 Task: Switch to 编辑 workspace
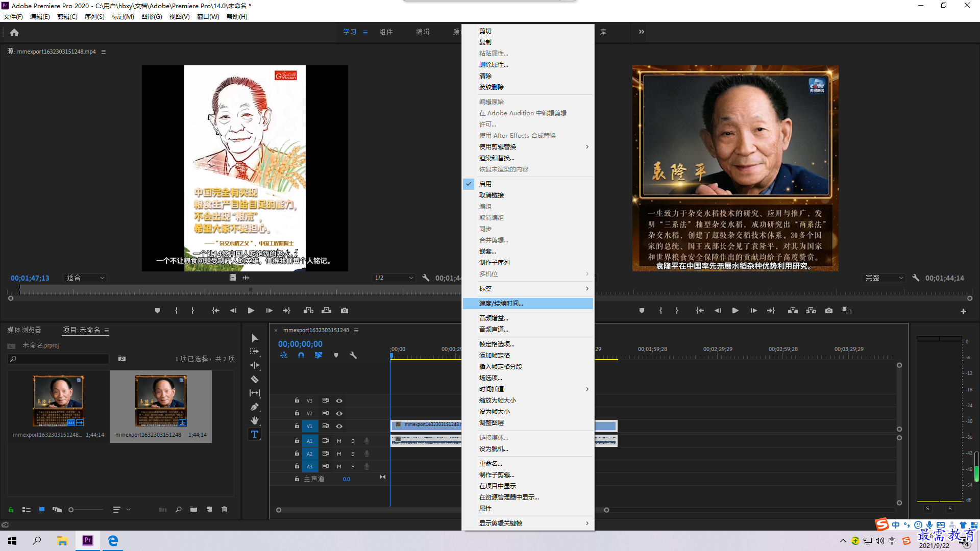coord(423,32)
